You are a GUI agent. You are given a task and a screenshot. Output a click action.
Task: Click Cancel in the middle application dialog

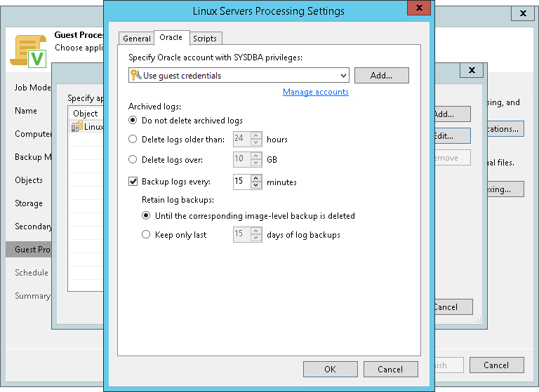[454, 306]
